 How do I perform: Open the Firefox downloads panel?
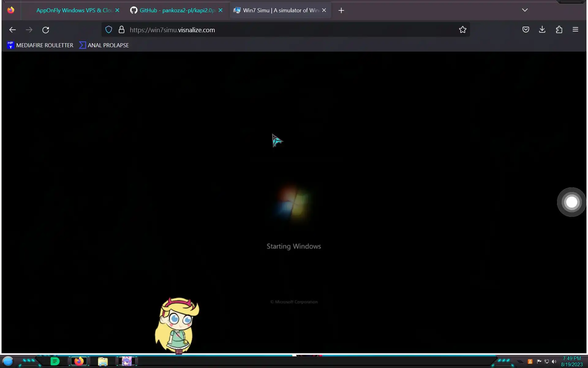[542, 30]
